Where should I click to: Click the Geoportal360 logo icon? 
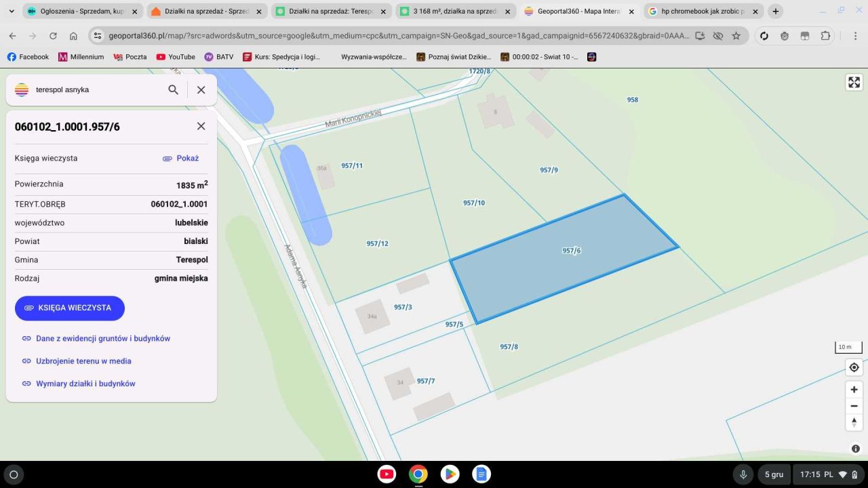point(21,89)
